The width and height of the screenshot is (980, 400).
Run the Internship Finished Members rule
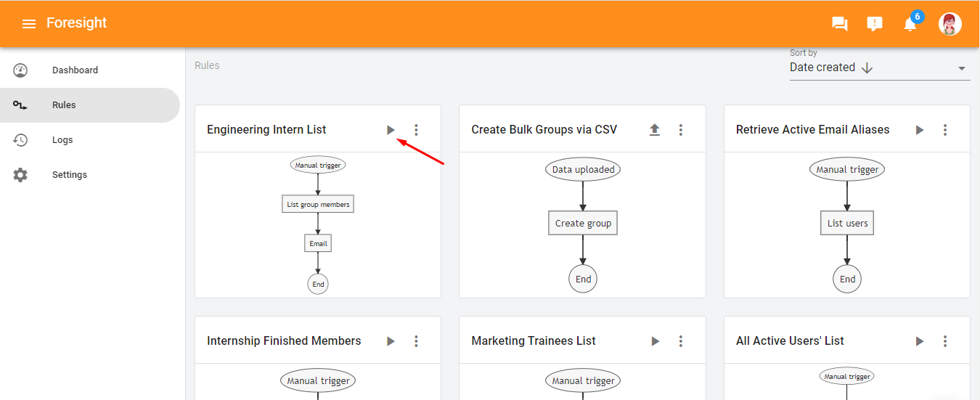tap(391, 341)
